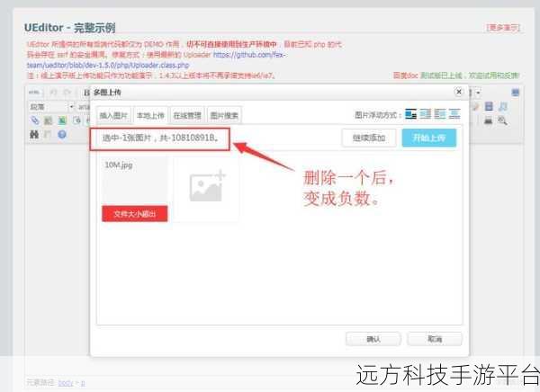Click the blue help question-mark icon
540x392 pixels.
(62, 134)
